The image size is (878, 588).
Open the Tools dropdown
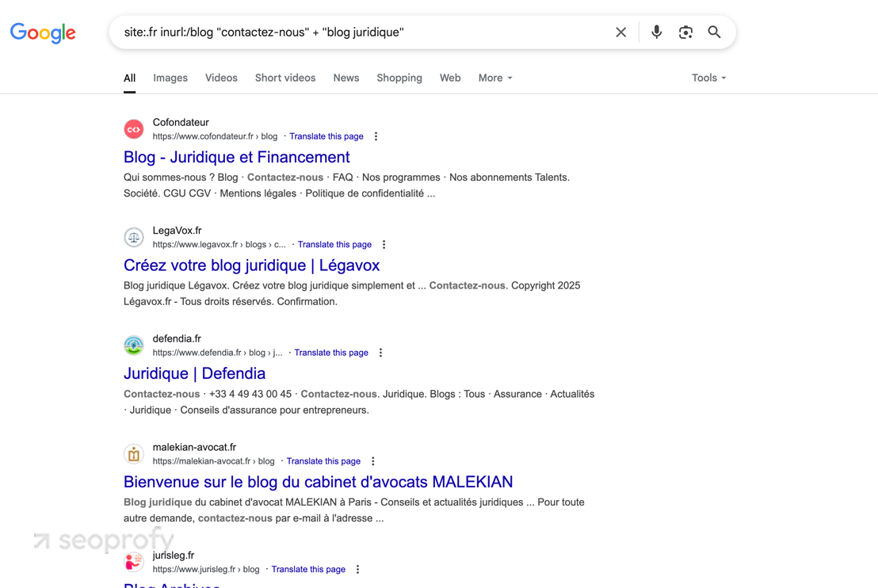click(708, 78)
